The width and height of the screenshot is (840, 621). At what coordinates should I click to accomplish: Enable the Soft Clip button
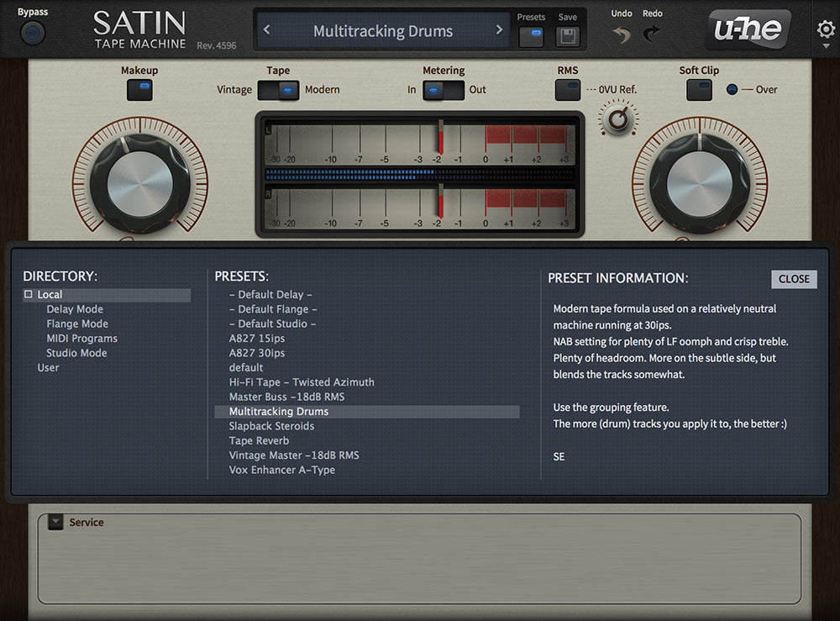(x=699, y=90)
